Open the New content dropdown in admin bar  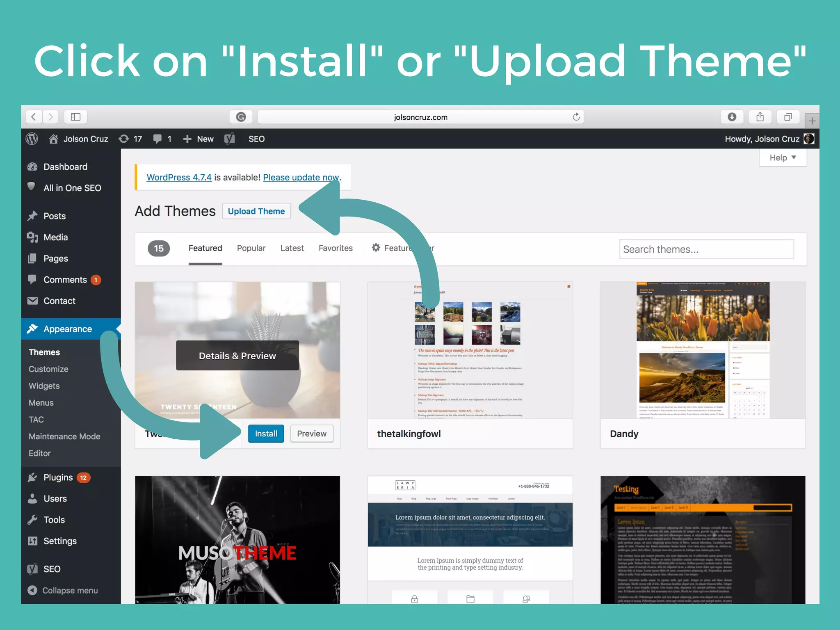(198, 139)
